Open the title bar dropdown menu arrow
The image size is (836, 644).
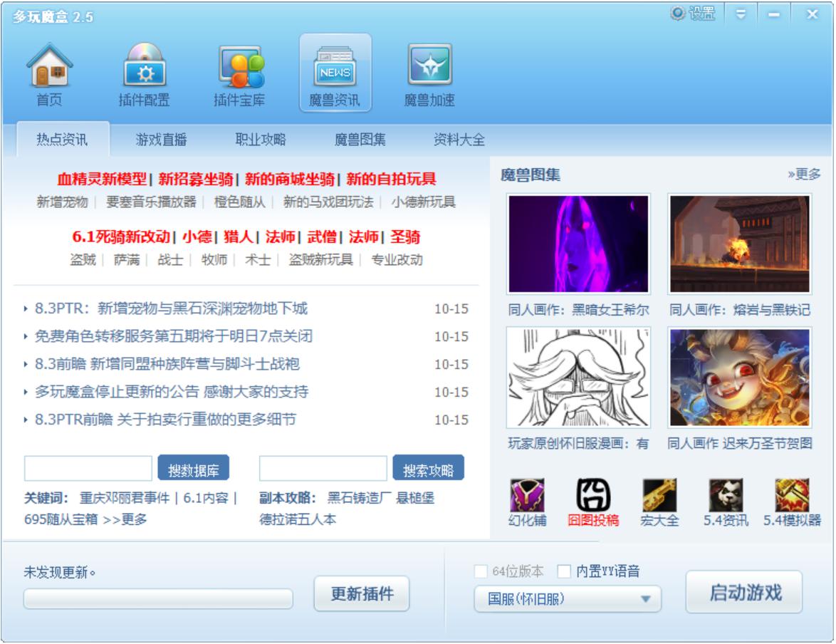click(741, 14)
